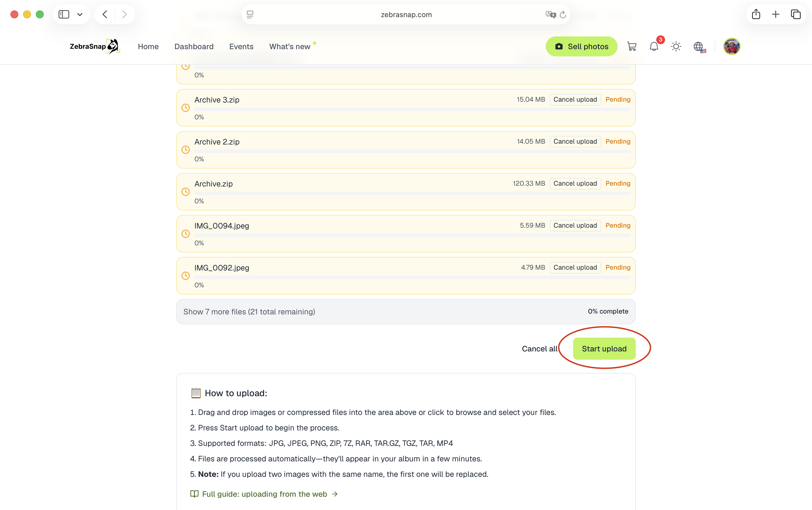Click clock status icon for IMG_0094.jpeg
Screen dimensions: 812x510
(186, 234)
